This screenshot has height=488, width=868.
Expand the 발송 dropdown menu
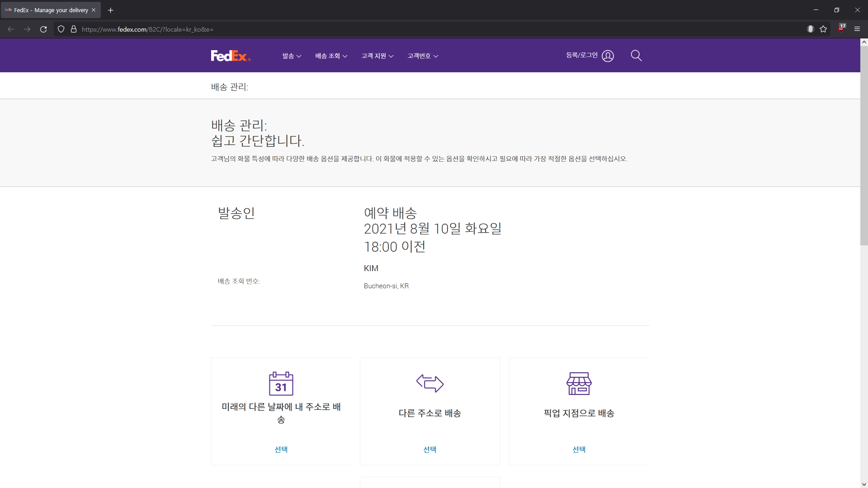click(292, 56)
